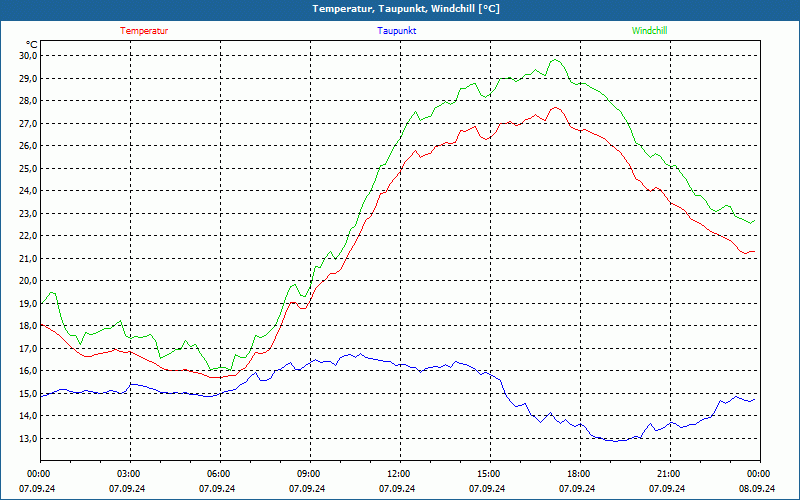Image resolution: width=800 pixels, height=500 pixels.
Task: Click the 06:00 time axis label
Action: pyautogui.click(x=220, y=474)
